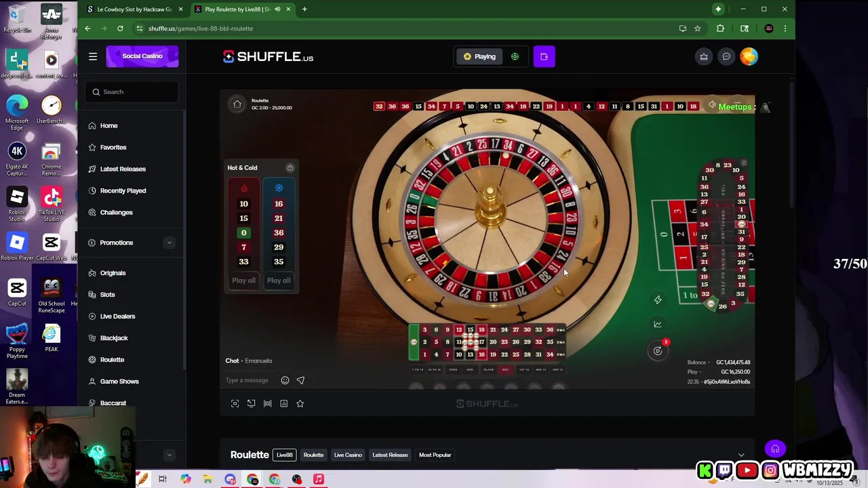Click the Live88 provider tag
The width and height of the screenshot is (868, 488).
click(285, 455)
